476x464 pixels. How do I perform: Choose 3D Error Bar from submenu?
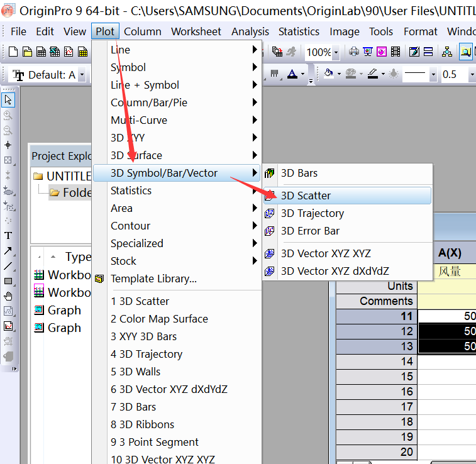(x=347, y=231)
